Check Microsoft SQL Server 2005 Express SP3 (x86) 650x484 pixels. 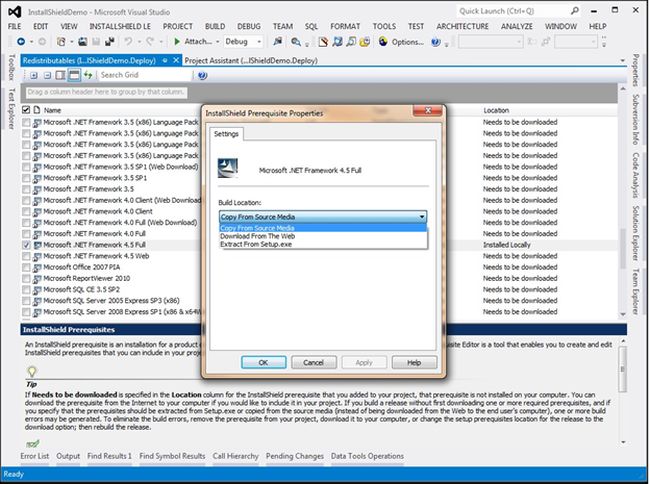pos(26,301)
